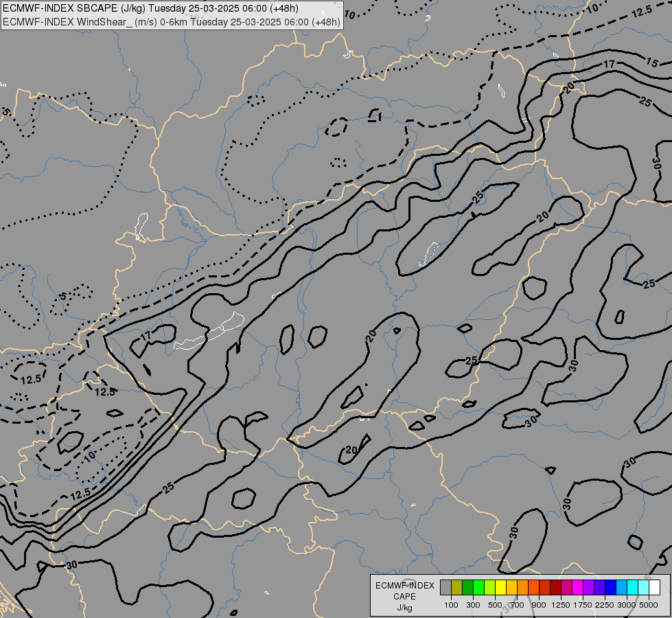Image resolution: width=672 pixels, height=618 pixels.
Task: Click the CAPE label in the legend
Action: coord(404,597)
